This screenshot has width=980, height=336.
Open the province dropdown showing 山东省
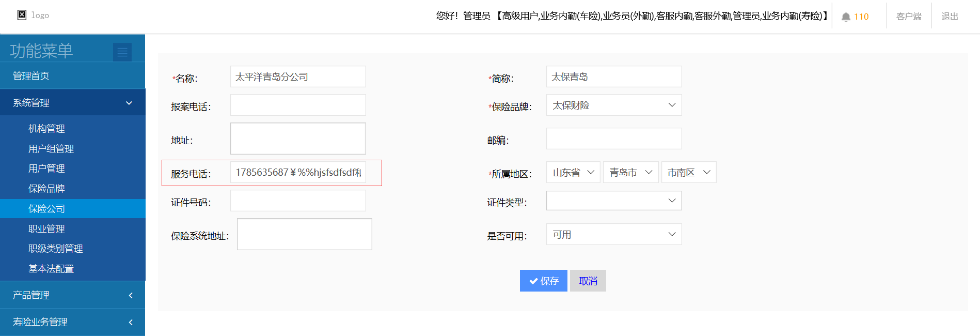point(573,172)
